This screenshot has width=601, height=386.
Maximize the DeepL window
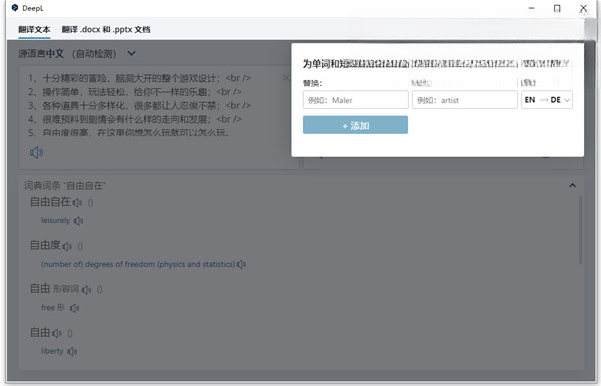(x=557, y=8)
